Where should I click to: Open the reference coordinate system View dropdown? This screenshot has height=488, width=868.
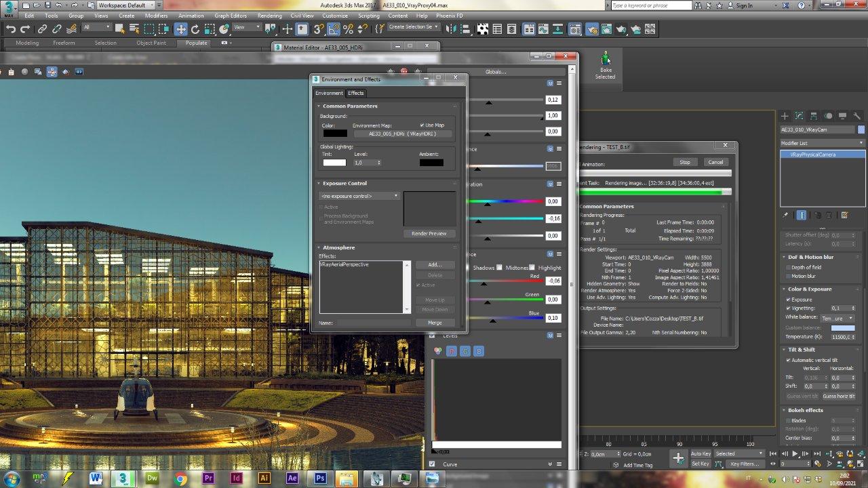(247, 28)
